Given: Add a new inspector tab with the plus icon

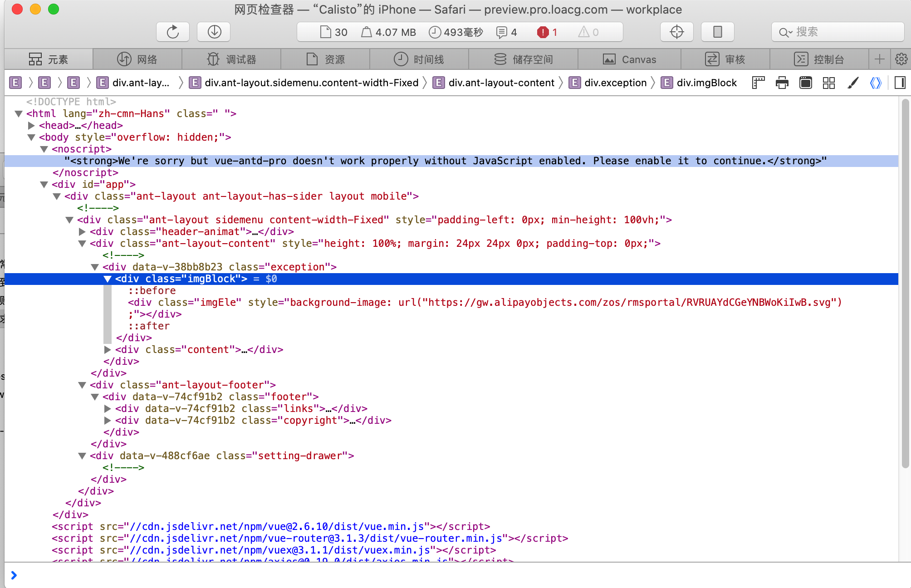Looking at the screenshot, I should tap(879, 59).
